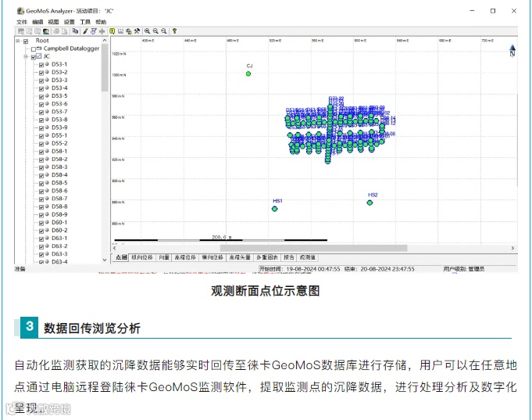
Task: Open the 文件 menu
Action: 22,22
